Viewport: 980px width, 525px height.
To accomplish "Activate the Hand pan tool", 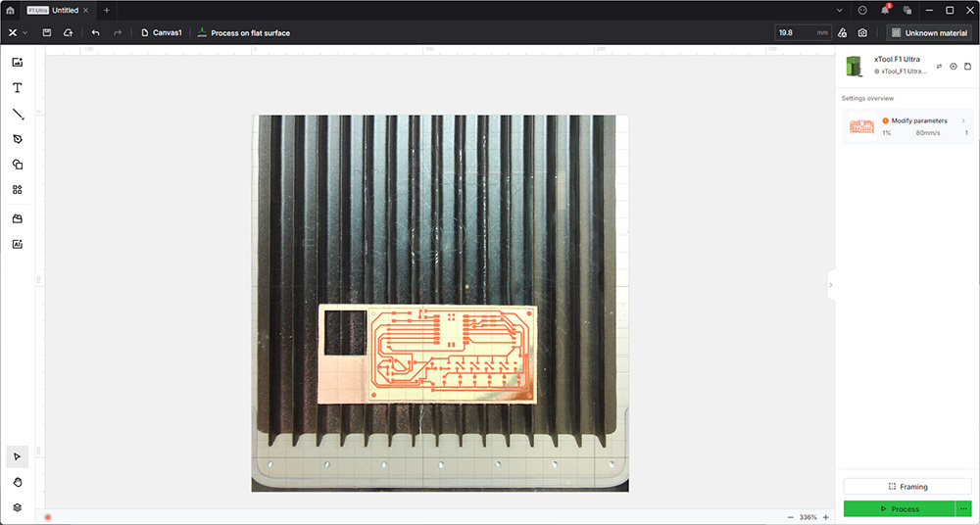I will click(18, 482).
